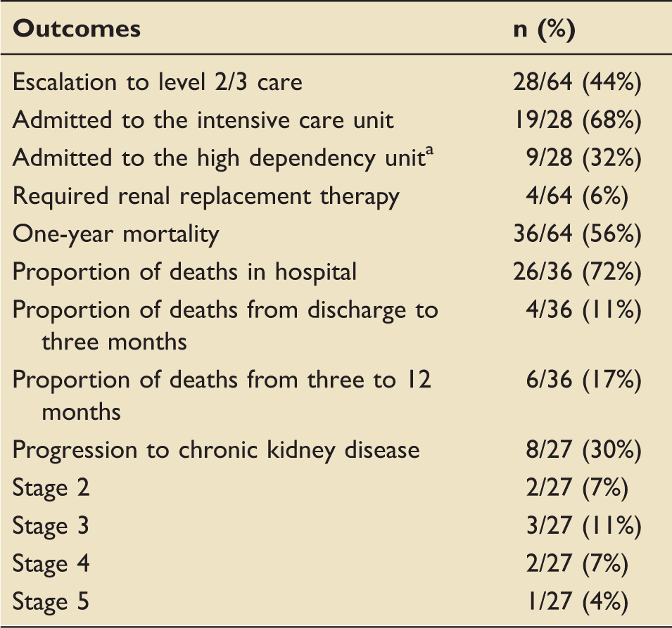The image size is (672, 628).
Task: Click the n (%) column header
Action: 545,29
